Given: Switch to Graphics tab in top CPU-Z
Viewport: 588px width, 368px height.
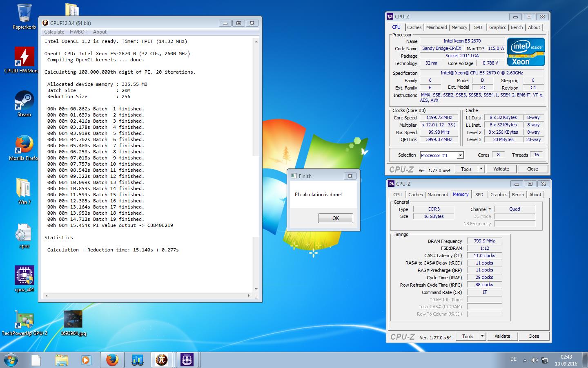Looking at the screenshot, I should 497,27.
